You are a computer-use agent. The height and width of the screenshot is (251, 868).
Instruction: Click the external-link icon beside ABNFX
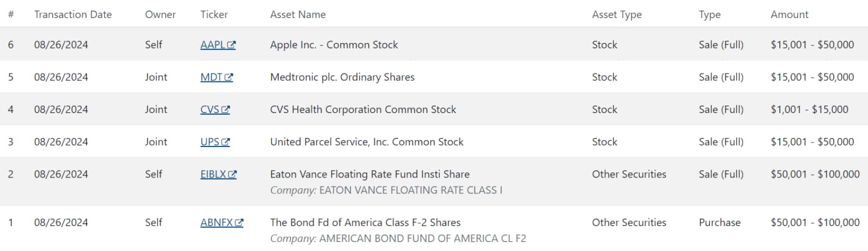tap(239, 222)
